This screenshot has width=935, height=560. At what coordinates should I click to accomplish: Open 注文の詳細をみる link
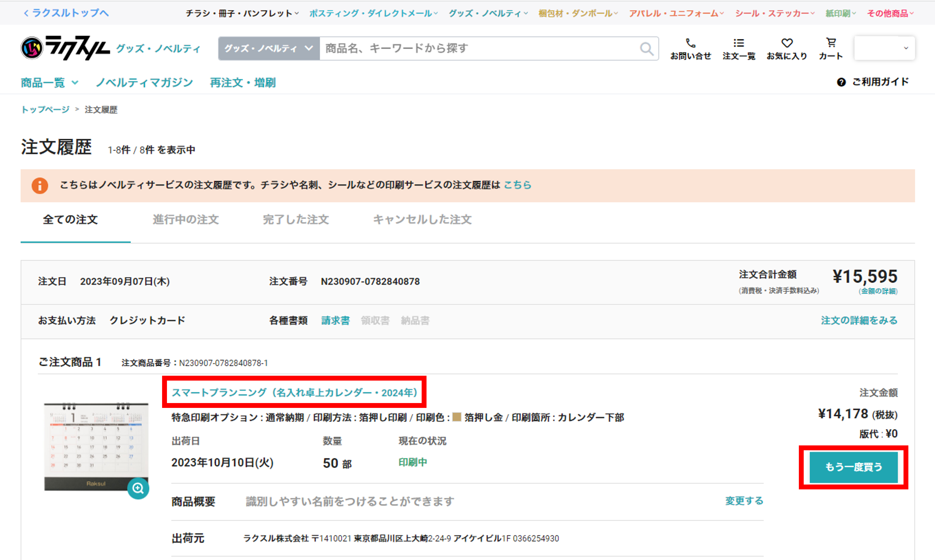(x=859, y=320)
